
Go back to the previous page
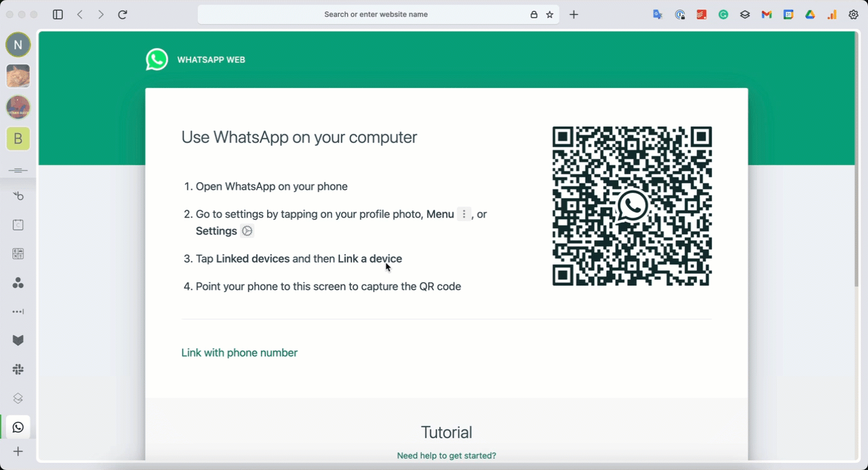[80, 14]
